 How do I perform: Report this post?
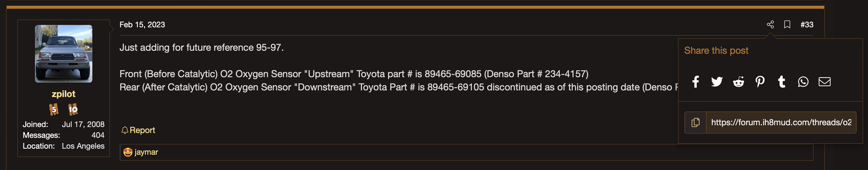pos(138,130)
